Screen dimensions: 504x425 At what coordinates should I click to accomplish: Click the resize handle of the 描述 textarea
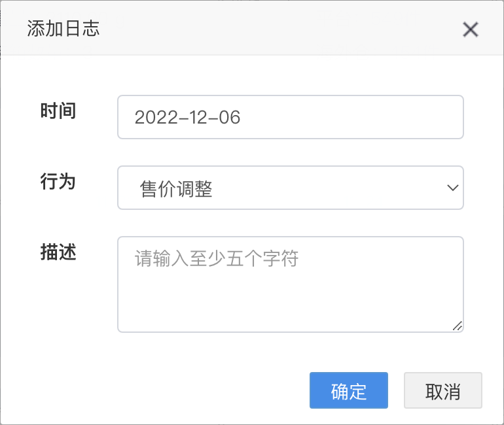pyautogui.click(x=457, y=326)
